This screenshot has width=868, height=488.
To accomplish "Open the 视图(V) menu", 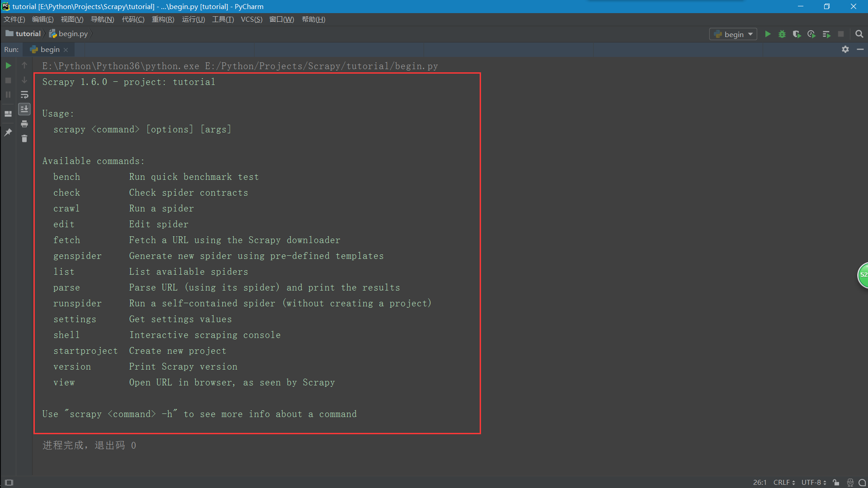I will 72,19.
